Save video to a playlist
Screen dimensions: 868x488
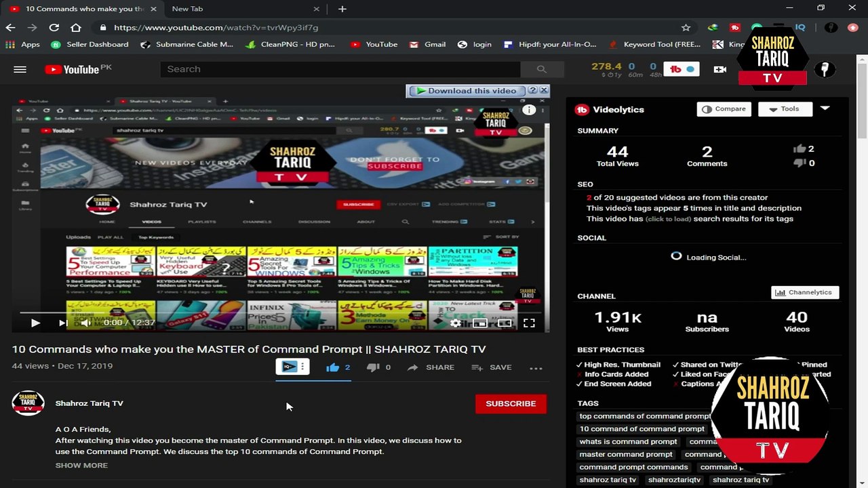tap(491, 367)
